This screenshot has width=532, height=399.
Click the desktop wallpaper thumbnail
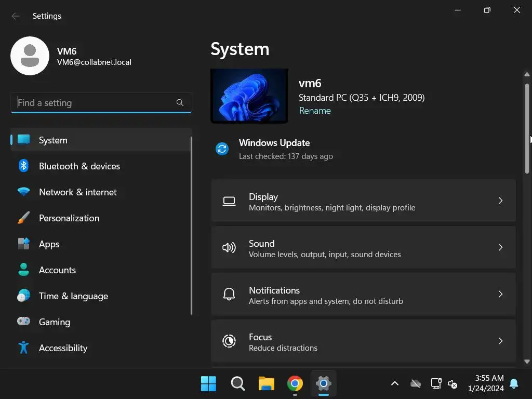[x=249, y=96]
